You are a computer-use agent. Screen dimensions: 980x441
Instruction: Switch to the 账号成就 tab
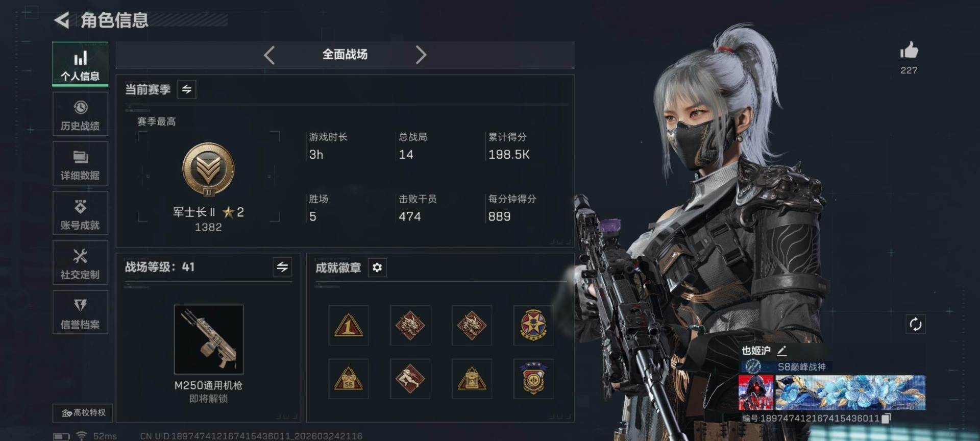tap(80, 213)
